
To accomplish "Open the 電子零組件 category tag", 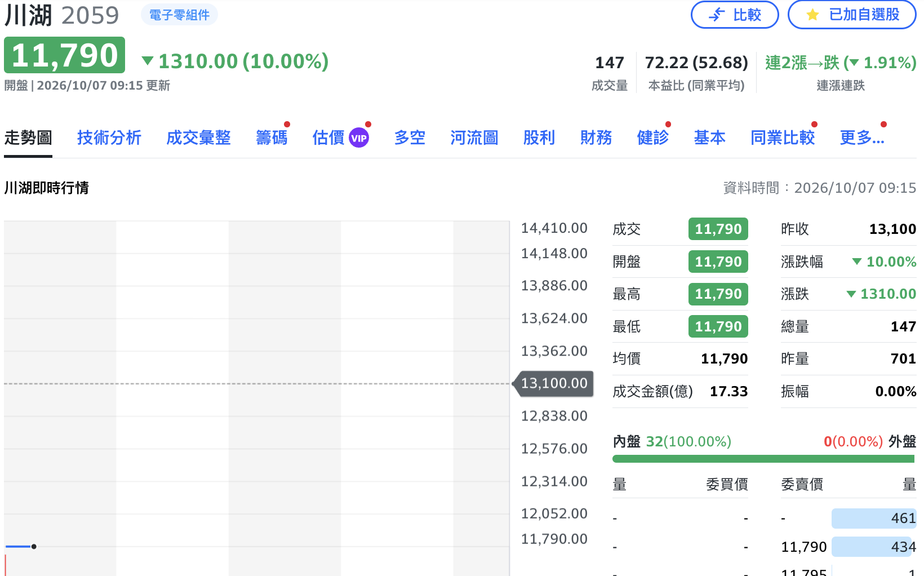I will coord(179,15).
